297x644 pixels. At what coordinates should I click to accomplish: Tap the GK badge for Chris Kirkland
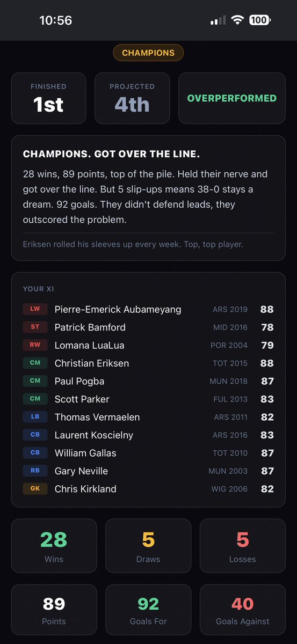(x=35, y=489)
